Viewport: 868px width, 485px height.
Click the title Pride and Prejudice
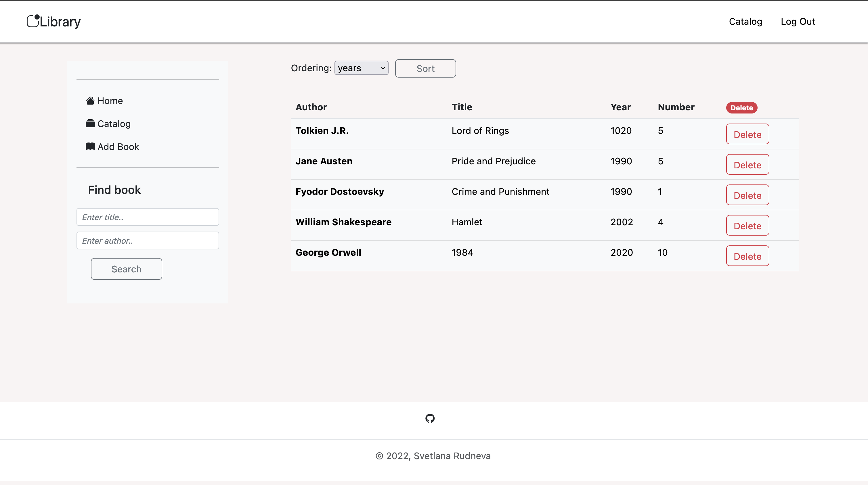[x=494, y=161]
